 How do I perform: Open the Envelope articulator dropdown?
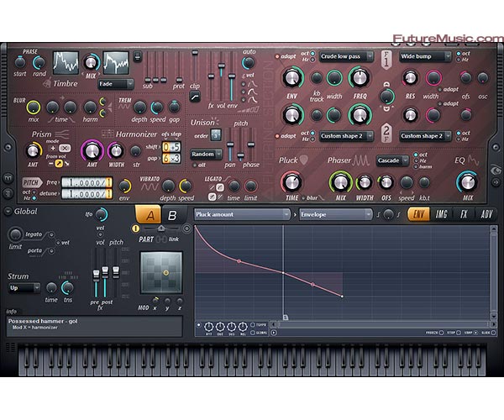pos(335,214)
